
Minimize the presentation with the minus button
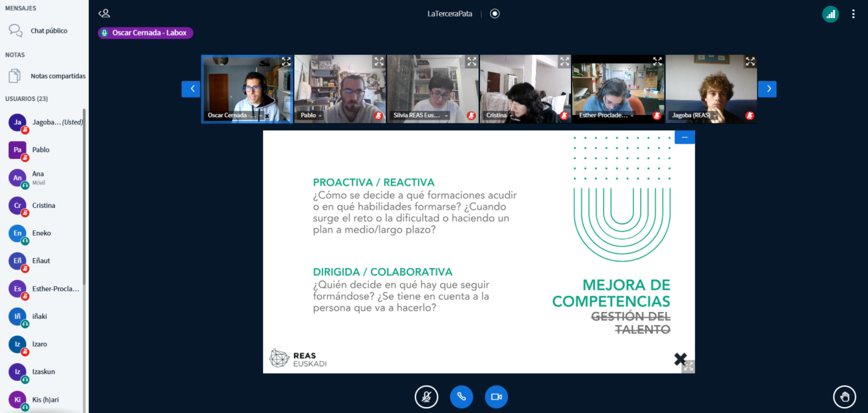[x=684, y=137]
